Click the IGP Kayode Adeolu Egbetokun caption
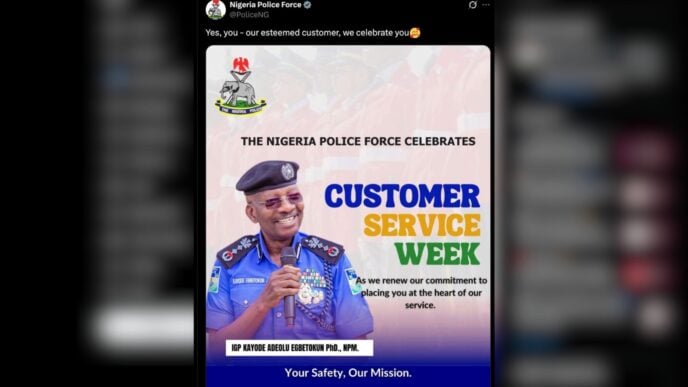This screenshot has width=688, height=387. (x=299, y=348)
